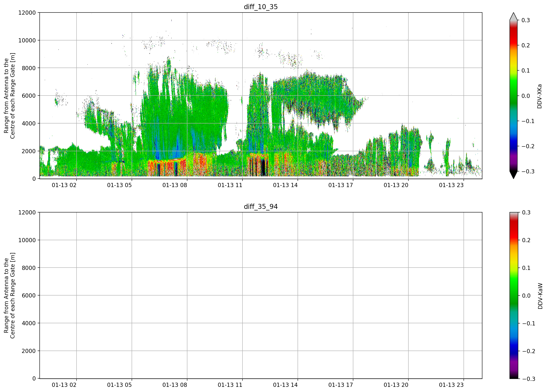The height and width of the screenshot is (392, 547).
Task: Click the 0.3 tick label on DDV-KaW colorbar
Action: pos(526,213)
